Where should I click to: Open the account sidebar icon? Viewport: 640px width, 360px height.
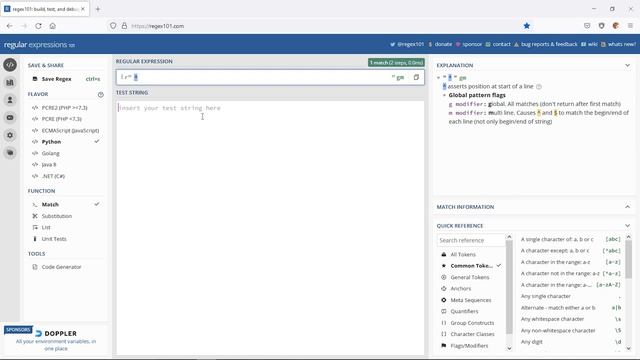coord(10,100)
